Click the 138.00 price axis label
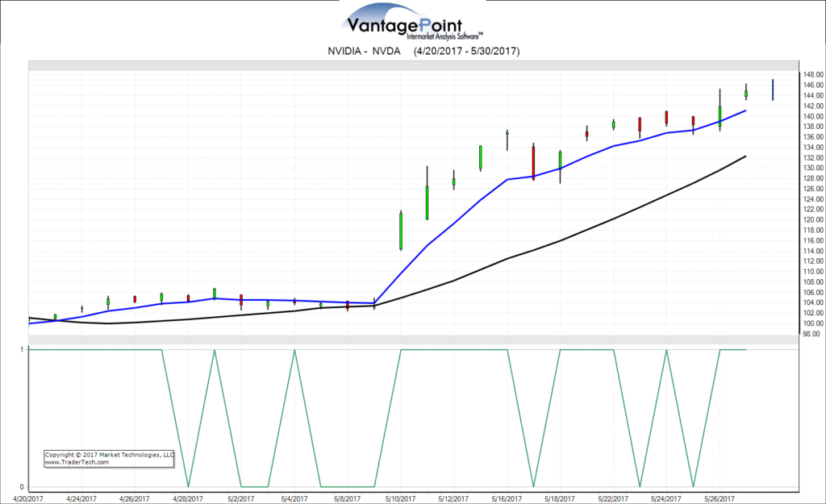Image resolution: width=826 pixels, height=504 pixels. pyautogui.click(x=813, y=127)
